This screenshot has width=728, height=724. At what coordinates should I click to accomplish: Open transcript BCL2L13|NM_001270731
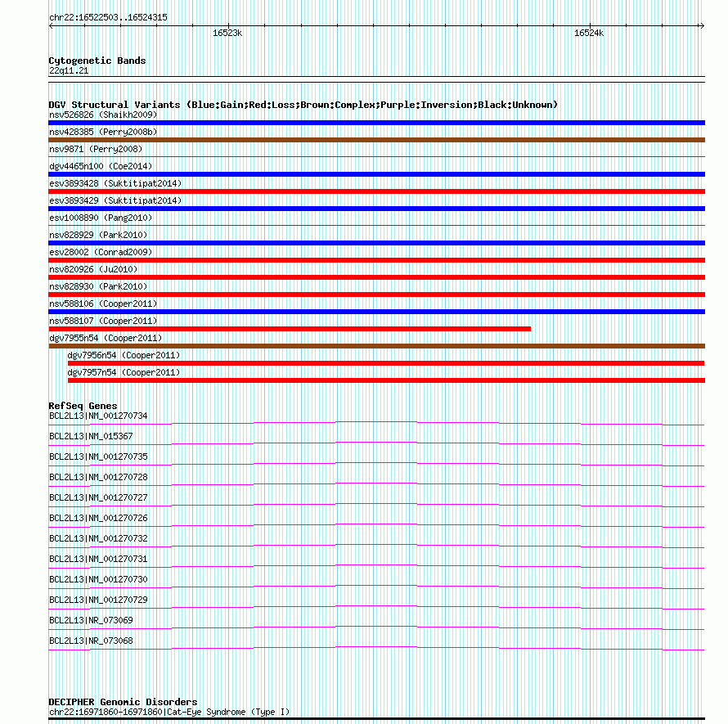[x=98, y=559]
